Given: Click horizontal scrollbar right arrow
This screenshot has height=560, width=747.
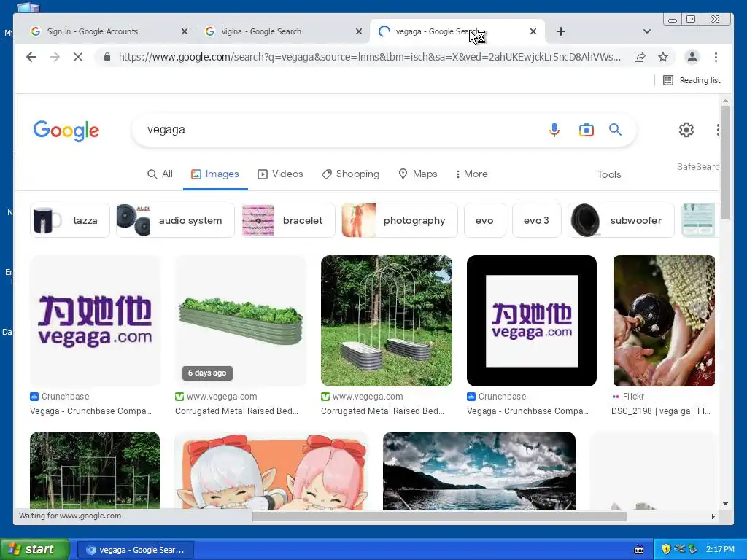Looking at the screenshot, I should point(713,517).
